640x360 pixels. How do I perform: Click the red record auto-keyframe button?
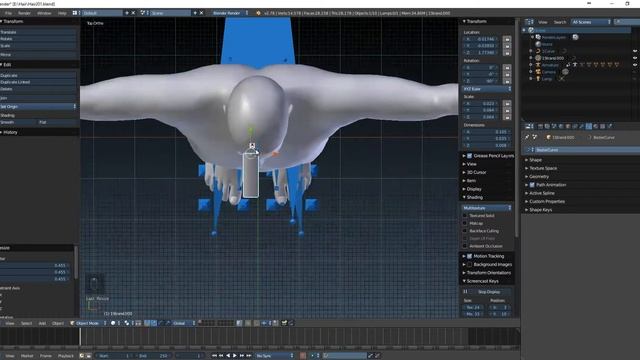[x=303, y=356]
